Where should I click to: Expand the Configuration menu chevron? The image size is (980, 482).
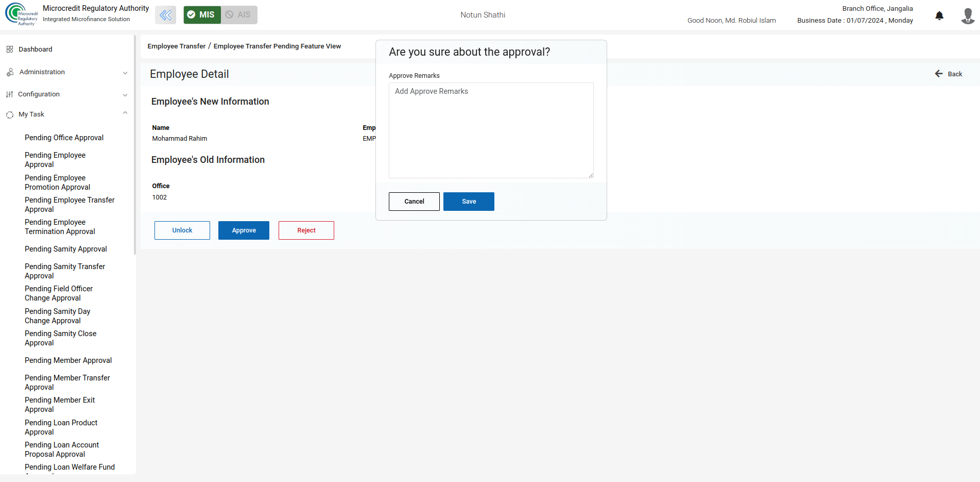(125, 95)
